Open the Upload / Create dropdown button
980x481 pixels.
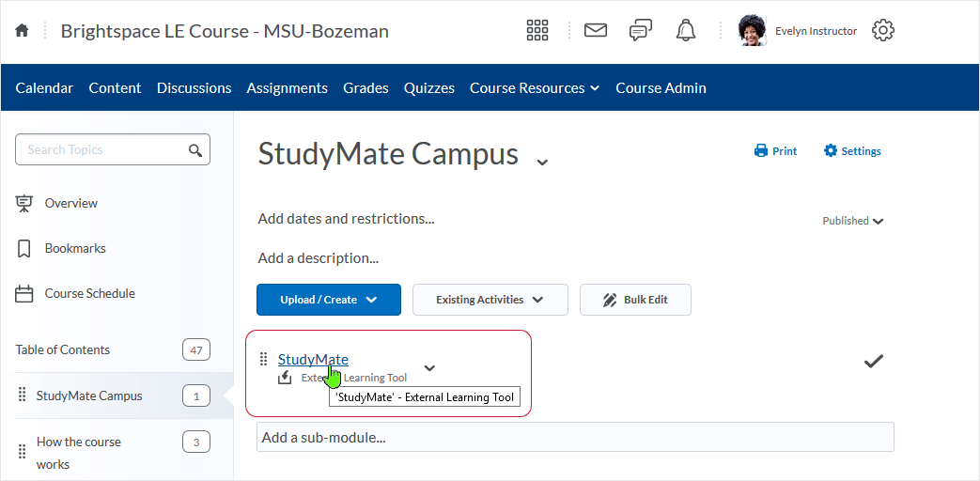329,300
